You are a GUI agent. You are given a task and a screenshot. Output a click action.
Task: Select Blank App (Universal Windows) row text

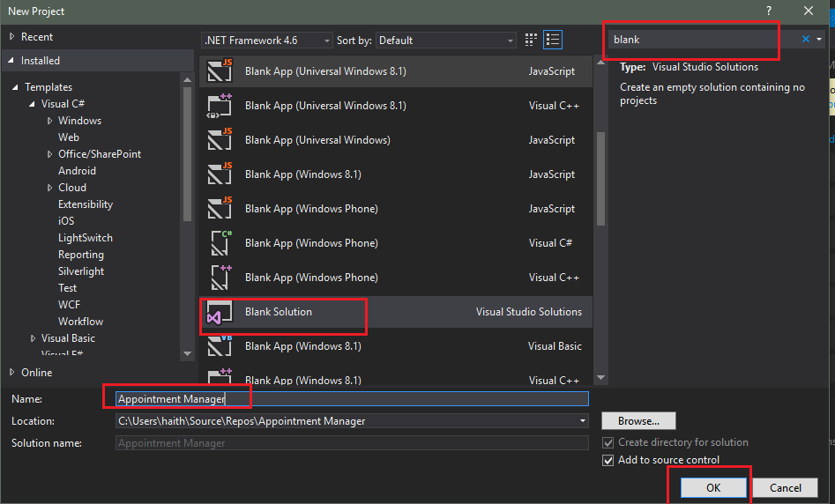pyautogui.click(x=317, y=140)
